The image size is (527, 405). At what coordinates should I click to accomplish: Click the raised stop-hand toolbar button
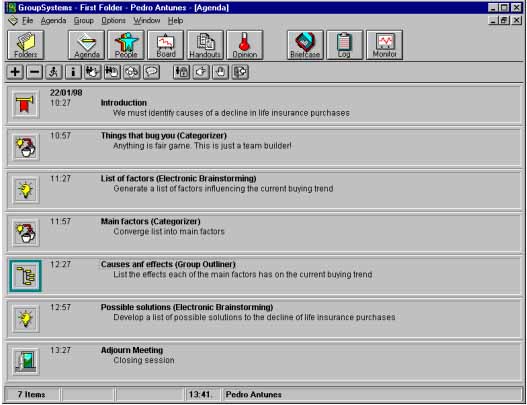(x=220, y=72)
